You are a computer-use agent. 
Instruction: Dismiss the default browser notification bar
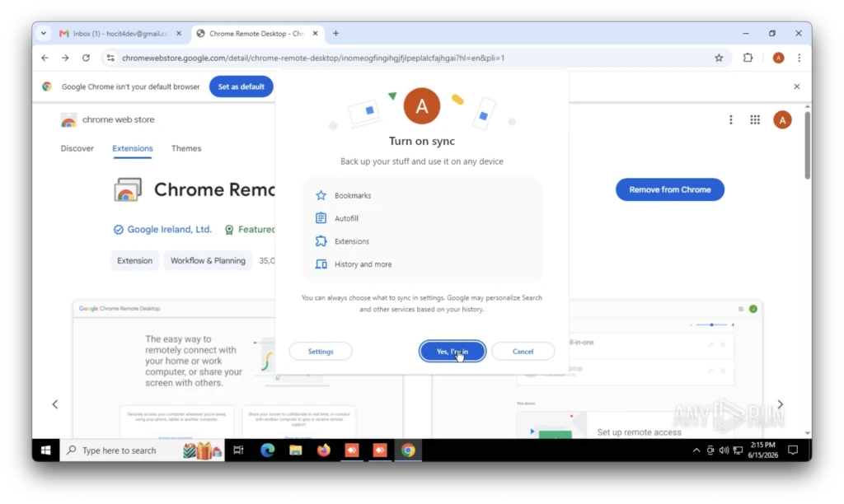pos(797,86)
